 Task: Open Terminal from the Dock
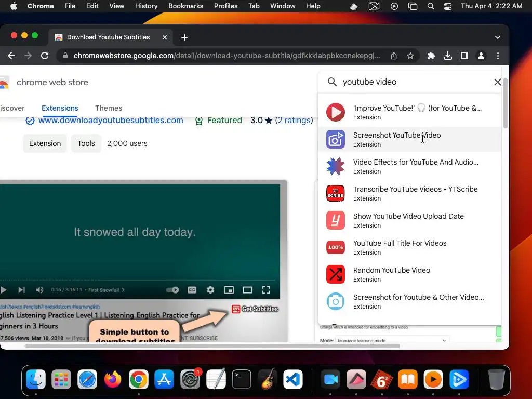(241, 379)
